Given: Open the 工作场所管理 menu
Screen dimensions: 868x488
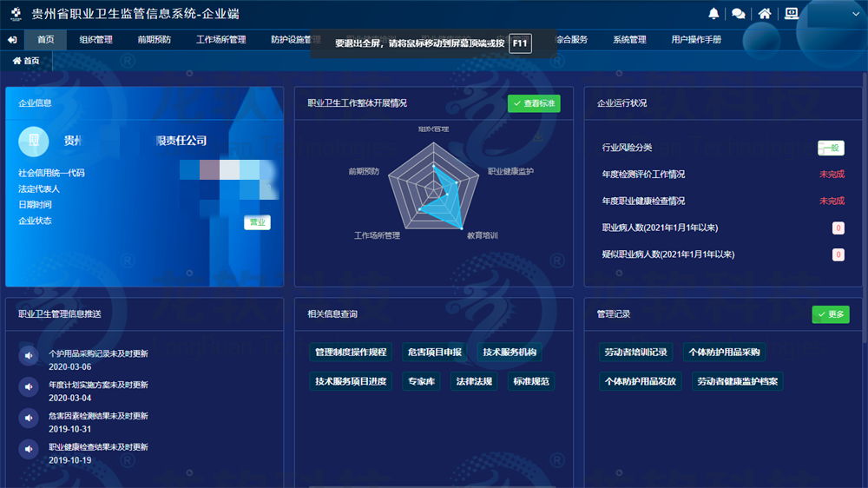Looking at the screenshot, I should tap(221, 40).
